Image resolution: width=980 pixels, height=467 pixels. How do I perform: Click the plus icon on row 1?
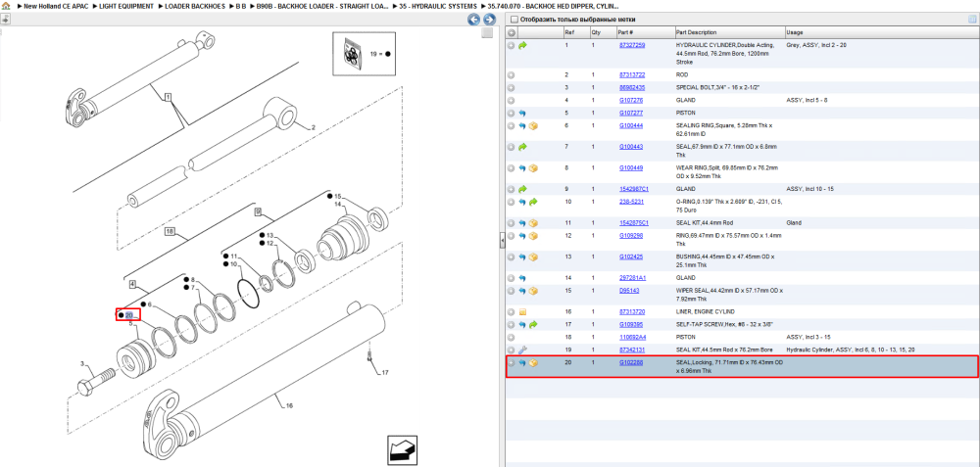(x=511, y=46)
